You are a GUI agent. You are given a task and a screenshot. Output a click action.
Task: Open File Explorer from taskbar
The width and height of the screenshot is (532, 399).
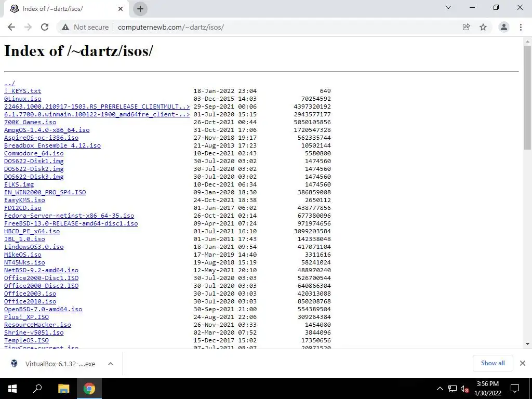tap(63, 389)
